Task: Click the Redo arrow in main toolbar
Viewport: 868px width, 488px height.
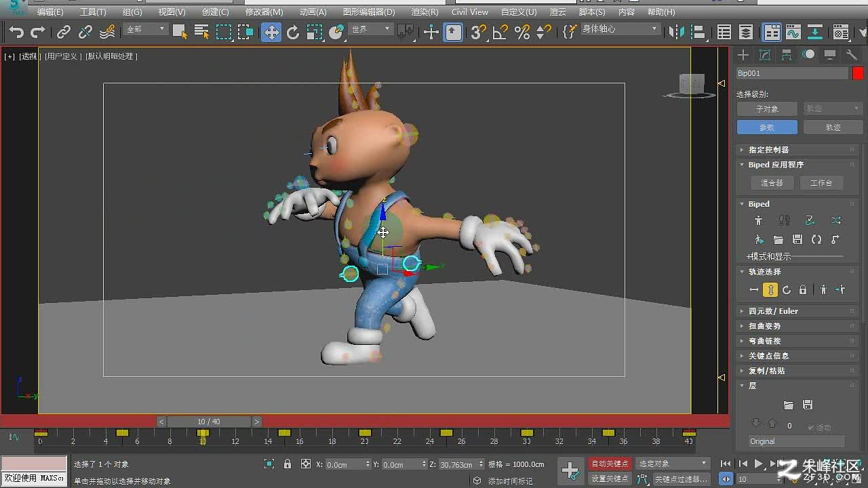Action: point(38,32)
